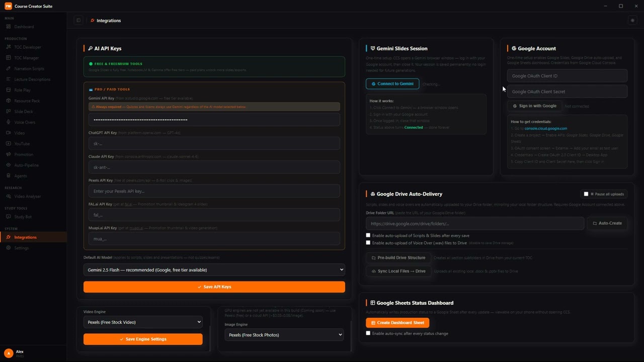Click the theme toggle icon at top right
This screenshot has height=362, width=644.
tap(632, 21)
